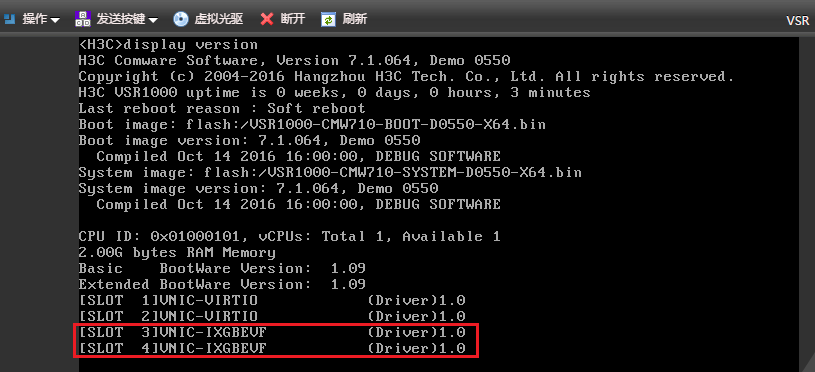The image size is (815, 372).
Task: Click the 刷新 refresh icon
Action: tap(328, 19)
